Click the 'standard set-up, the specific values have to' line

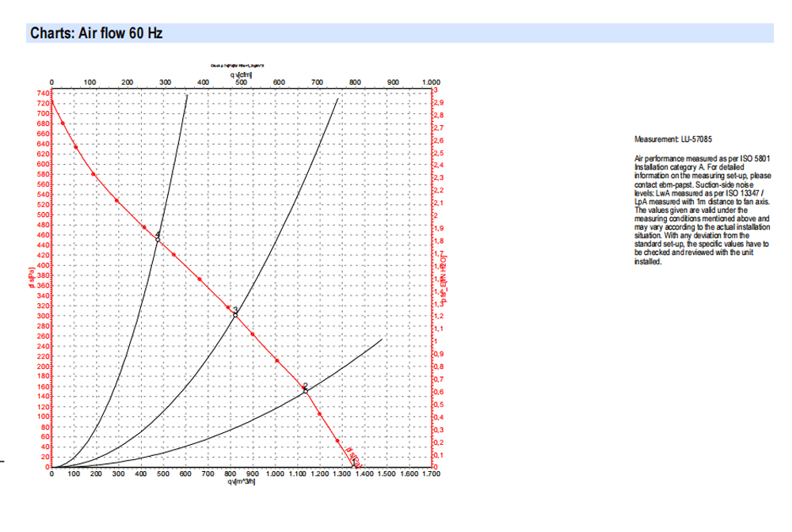point(702,244)
